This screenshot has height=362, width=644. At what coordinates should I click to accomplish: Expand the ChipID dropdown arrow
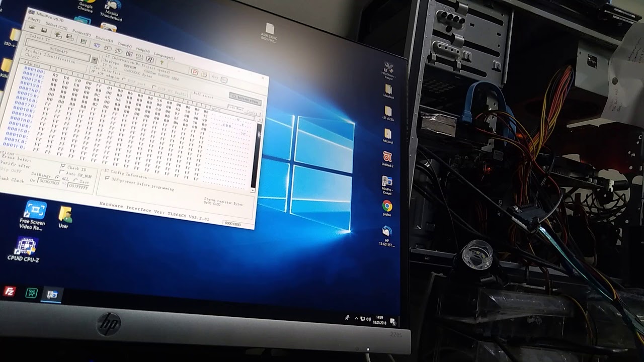click(94, 59)
